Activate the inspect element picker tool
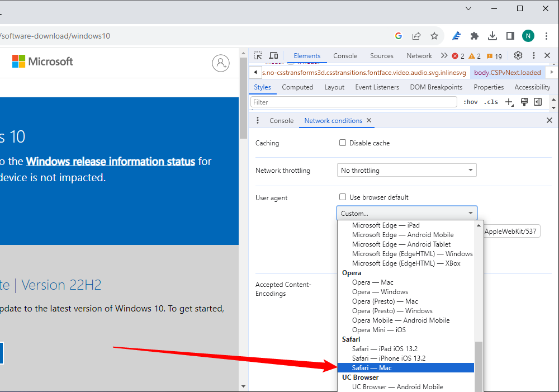This screenshot has height=392, width=559. pyautogui.click(x=258, y=56)
